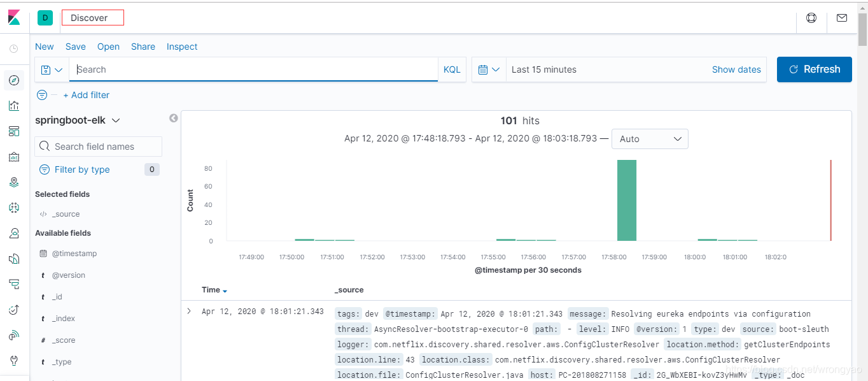Viewport: 868px width, 381px height.
Task: Open SIEM from the side navigation
Action: coord(14,335)
